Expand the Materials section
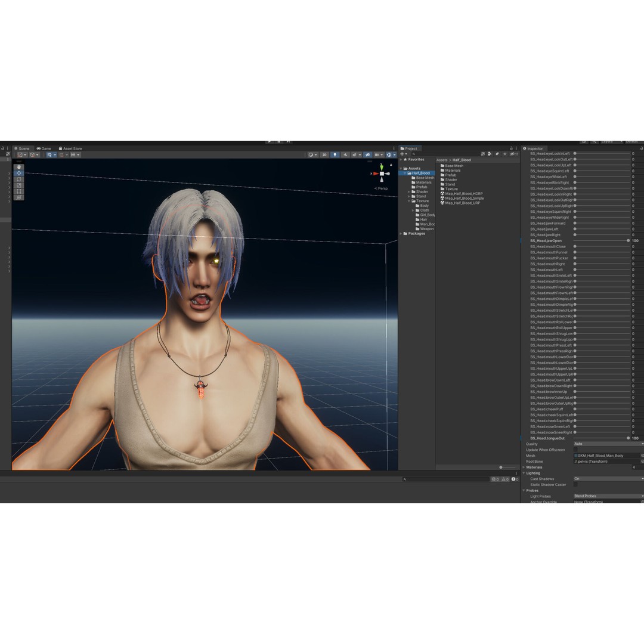Screen dimensions: 644x644 click(524, 467)
